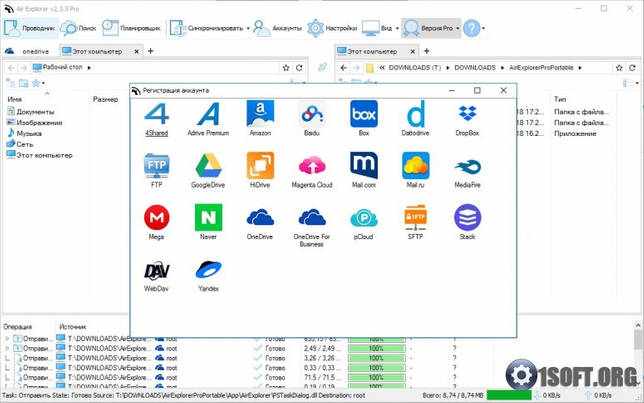Image resolution: width=644 pixels, height=403 pixels.
Task: Expand the Рабочий стол path arrow
Action: (x=89, y=68)
